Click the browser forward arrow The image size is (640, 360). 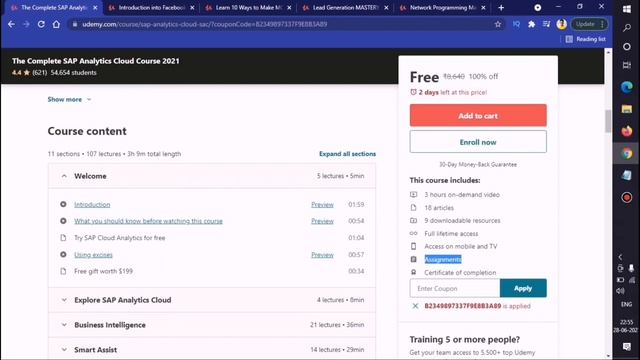[x=26, y=24]
